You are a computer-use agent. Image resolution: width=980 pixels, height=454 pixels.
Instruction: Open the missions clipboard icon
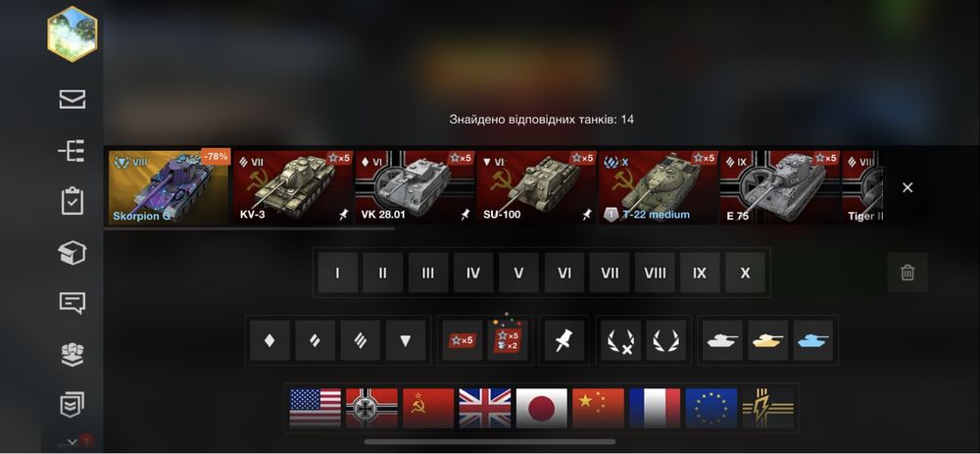(x=73, y=201)
